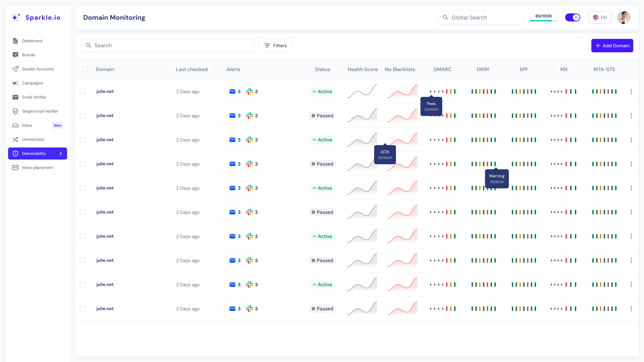Click the Slack alert icon in first row

pos(249,91)
